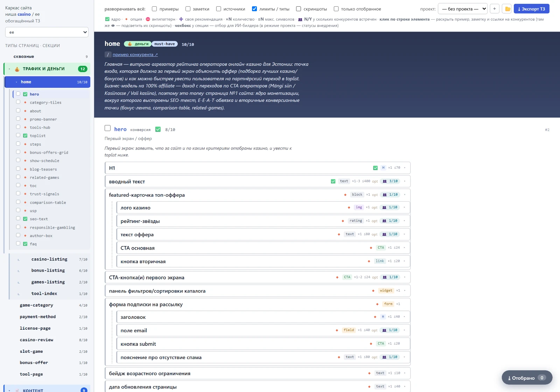Click the competitors 1/10 badge on рейтинг-звёзды
This screenshot has height=392, width=560.
tap(390, 221)
